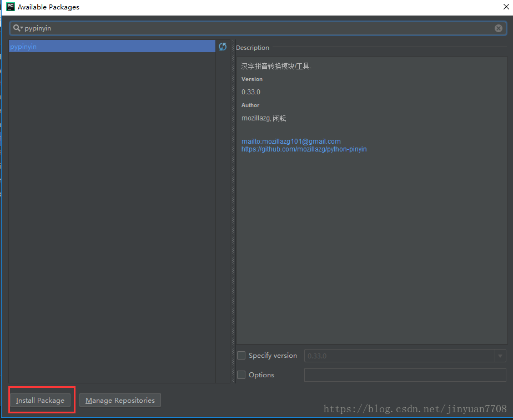
Task: Enable the Options checkbox
Action: pyautogui.click(x=241, y=375)
